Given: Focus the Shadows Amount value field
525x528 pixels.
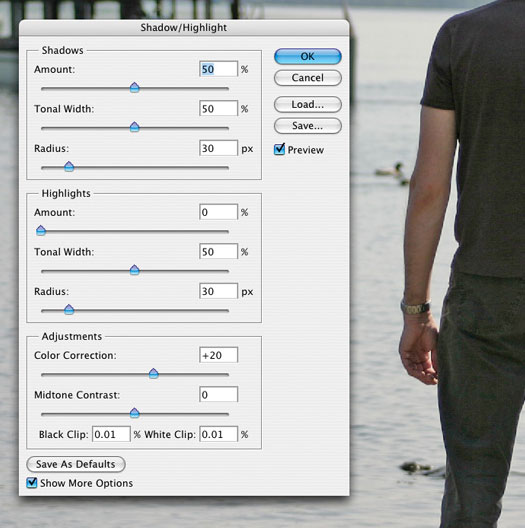Looking at the screenshot, I should (x=219, y=69).
